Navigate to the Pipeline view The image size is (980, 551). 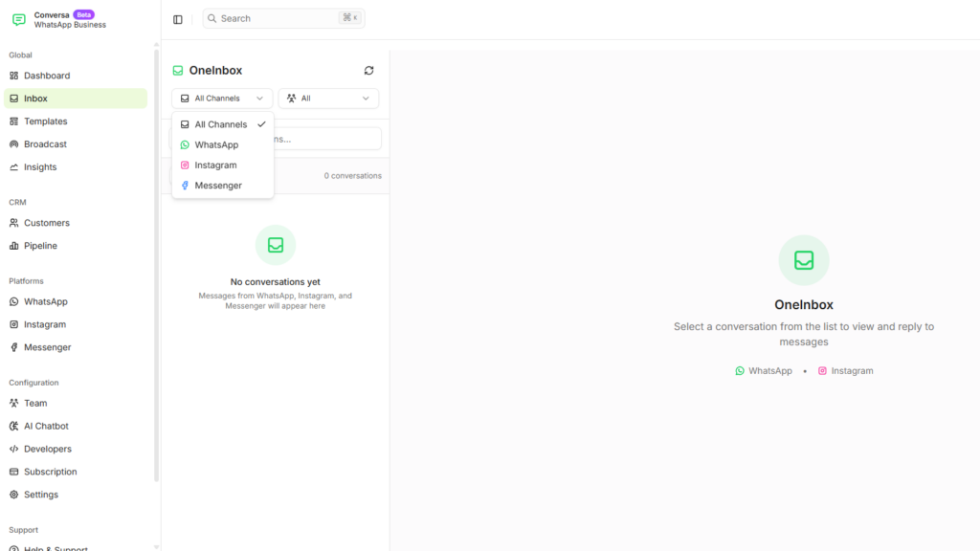[40, 246]
